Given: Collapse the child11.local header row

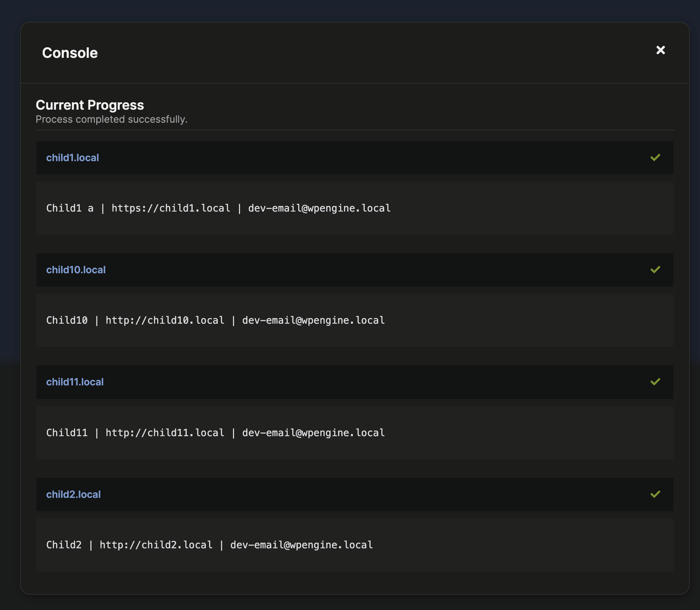Looking at the screenshot, I should (352, 382).
